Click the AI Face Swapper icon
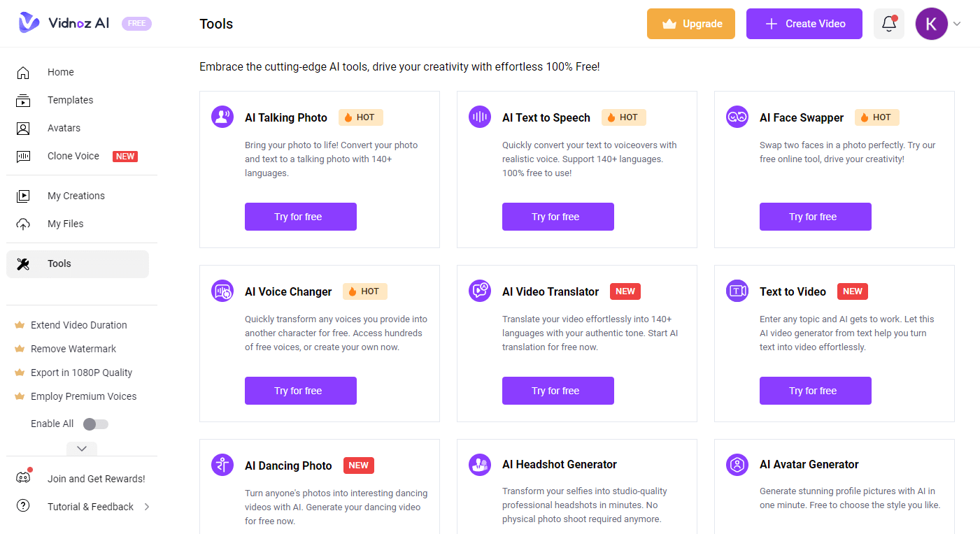 click(x=737, y=117)
